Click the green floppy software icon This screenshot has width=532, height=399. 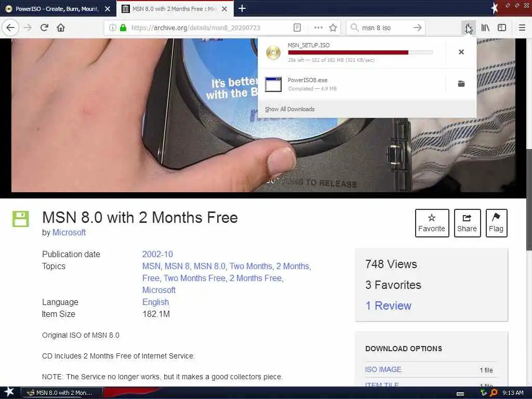(21, 219)
